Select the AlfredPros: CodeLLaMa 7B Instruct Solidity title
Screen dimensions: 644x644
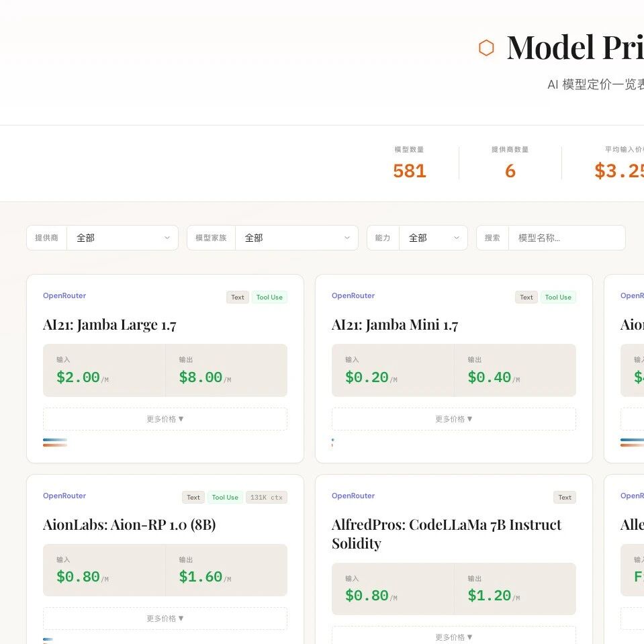(x=447, y=534)
